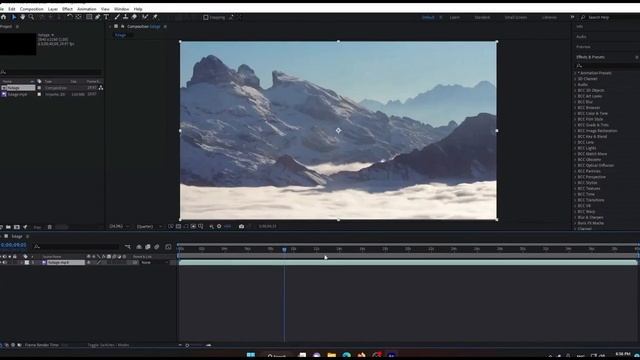The image size is (640, 360).
Task: Toggle the mask visibility button in viewer
Action: 186,227
